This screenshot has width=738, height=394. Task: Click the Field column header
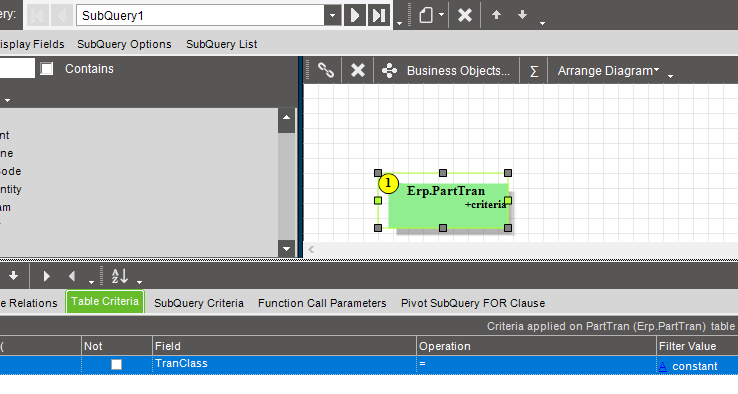coord(284,346)
